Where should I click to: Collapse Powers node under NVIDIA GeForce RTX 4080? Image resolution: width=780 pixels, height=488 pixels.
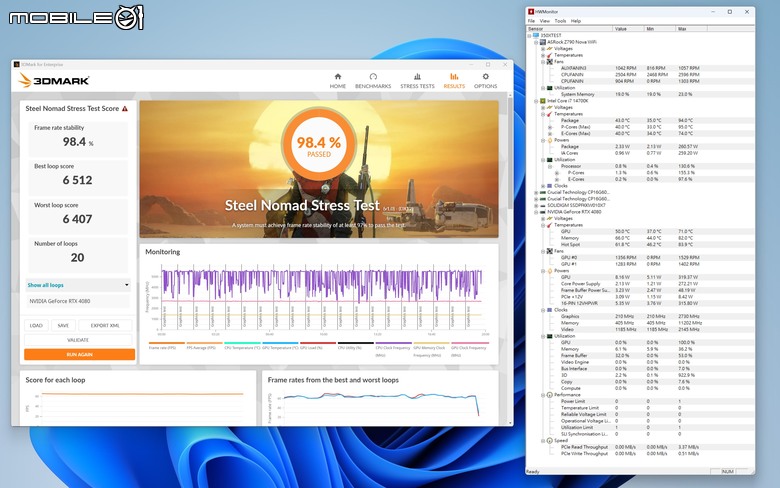tap(543, 271)
